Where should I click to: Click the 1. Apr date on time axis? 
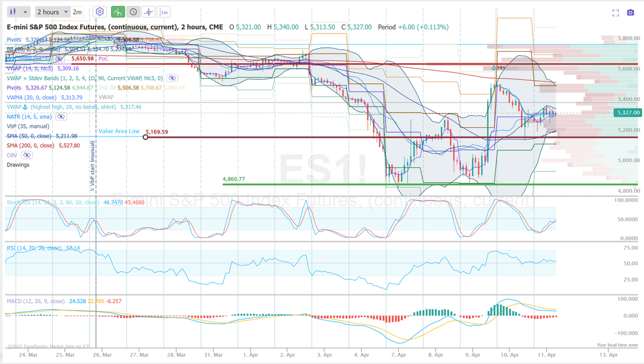click(251, 355)
